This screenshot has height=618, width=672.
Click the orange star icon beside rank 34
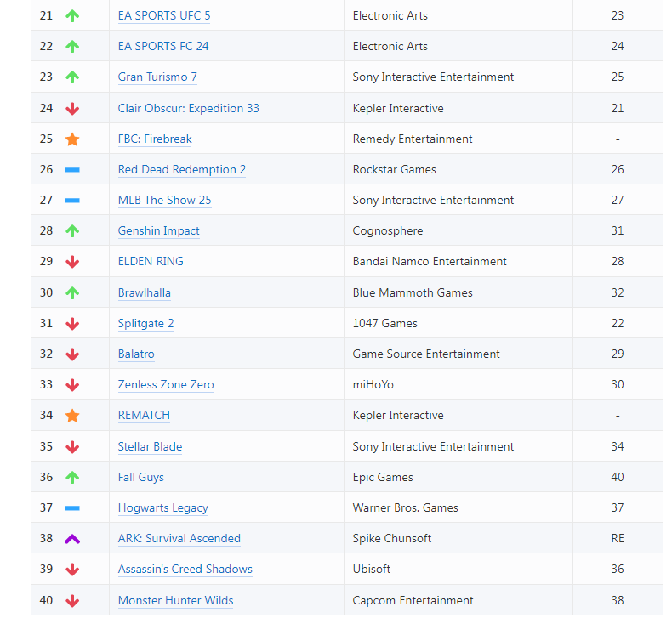(x=72, y=416)
